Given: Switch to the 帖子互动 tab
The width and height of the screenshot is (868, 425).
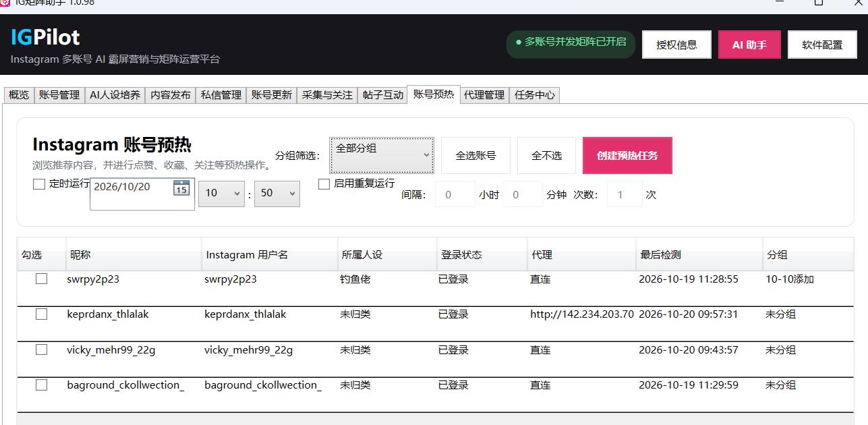Looking at the screenshot, I should [382, 95].
